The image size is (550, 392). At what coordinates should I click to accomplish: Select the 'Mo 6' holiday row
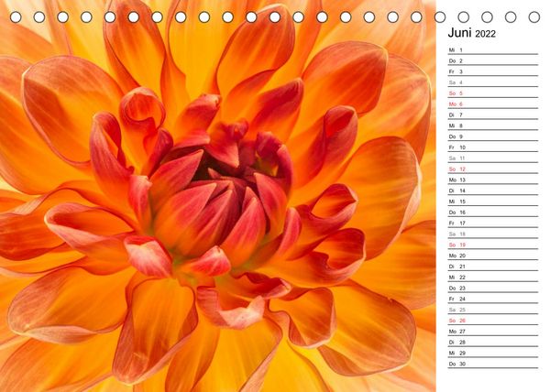(x=493, y=104)
